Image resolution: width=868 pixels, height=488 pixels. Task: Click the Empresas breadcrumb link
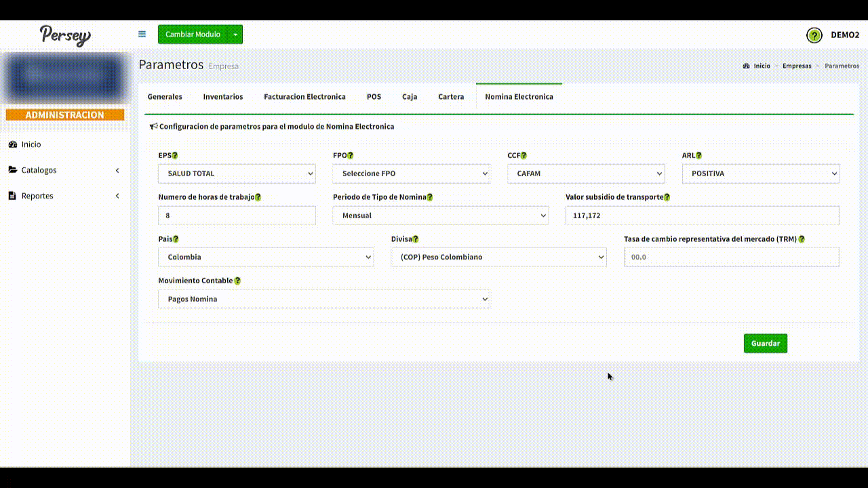(796, 66)
